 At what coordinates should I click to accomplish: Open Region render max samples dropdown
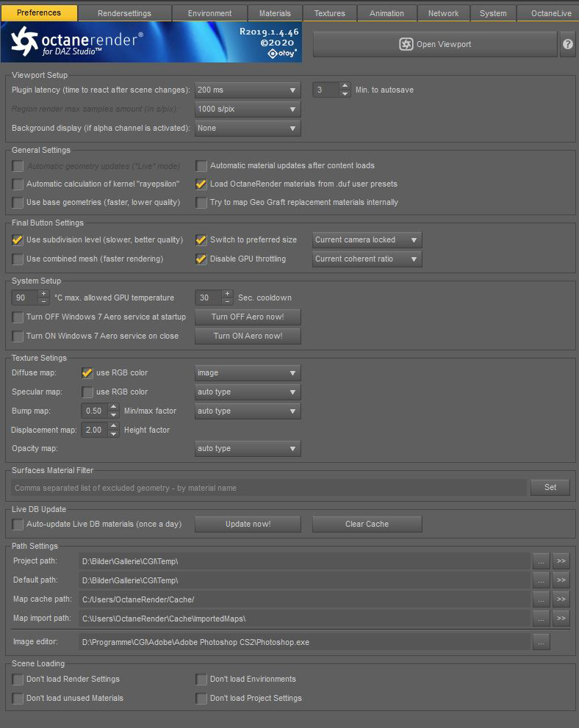pos(248,109)
